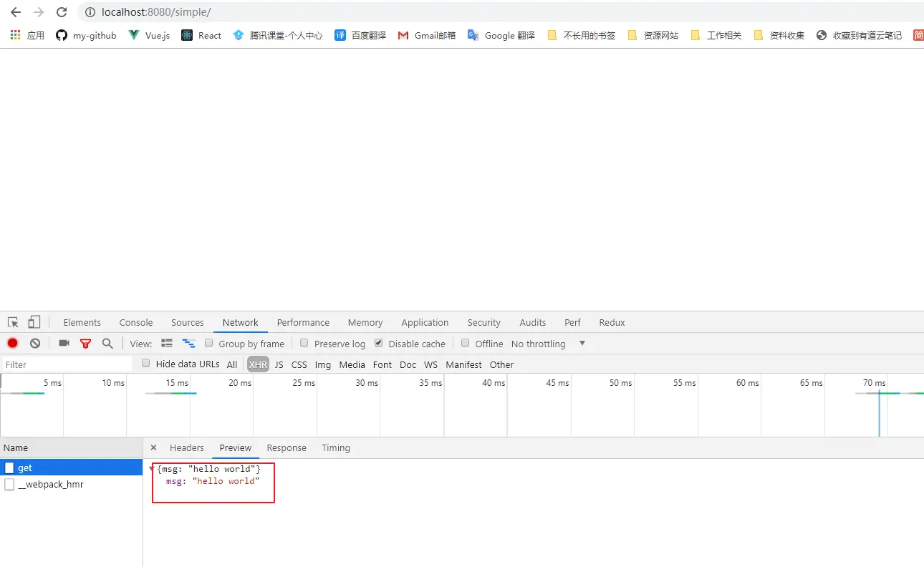This screenshot has height=567, width=924.
Task: Select the XHR request type filter
Action: pyautogui.click(x=258, y=364)
